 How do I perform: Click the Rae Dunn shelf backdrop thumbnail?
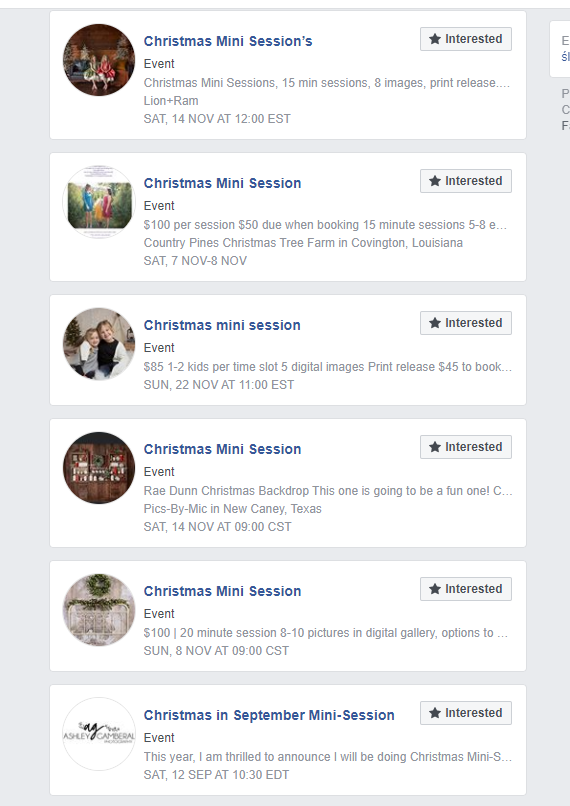coord(99,468)
